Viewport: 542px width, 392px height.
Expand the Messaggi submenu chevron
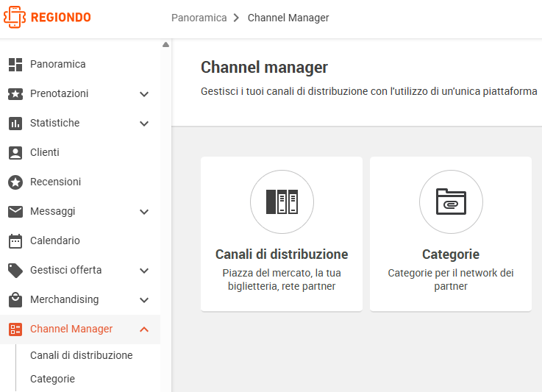point(144,212)
